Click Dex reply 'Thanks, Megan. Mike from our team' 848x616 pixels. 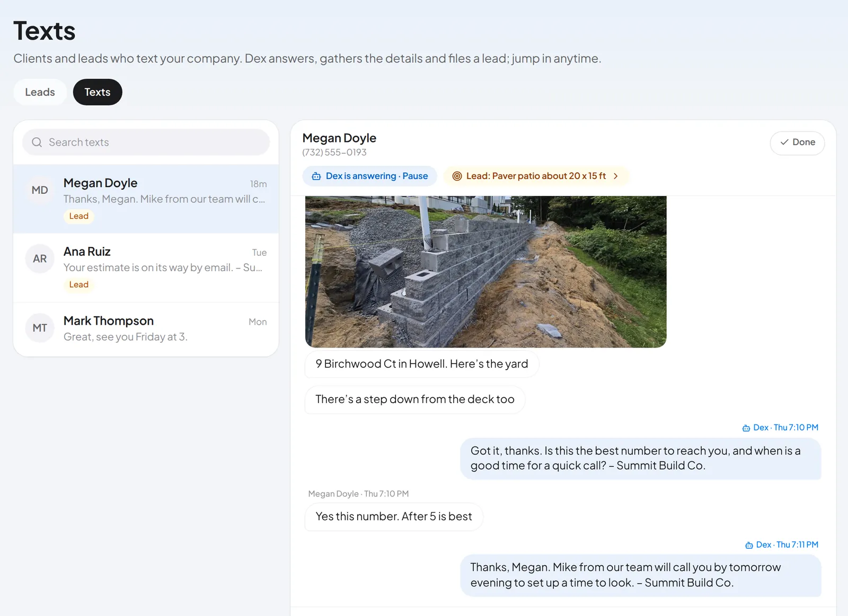[641, 575]
